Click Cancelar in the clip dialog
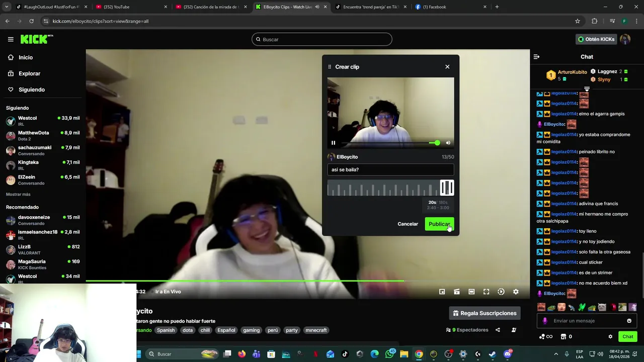 (x=408, y=224)
